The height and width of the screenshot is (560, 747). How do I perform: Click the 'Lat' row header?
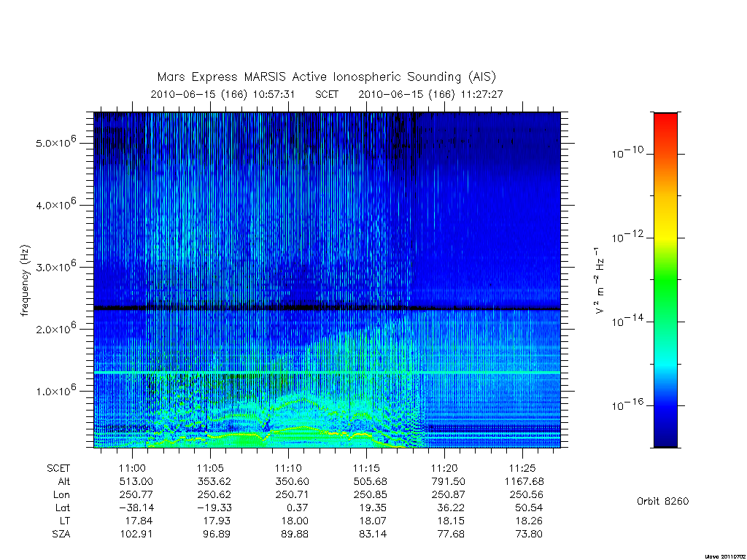[x=63, y=507]
